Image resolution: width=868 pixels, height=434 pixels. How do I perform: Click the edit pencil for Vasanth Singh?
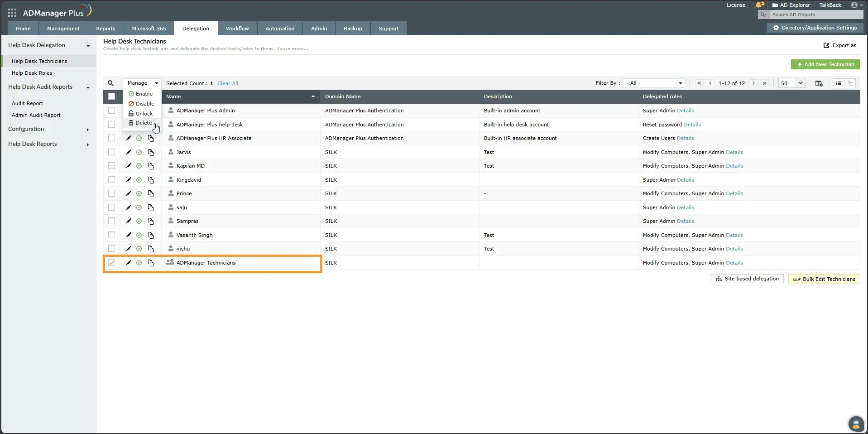click(129, 235)
